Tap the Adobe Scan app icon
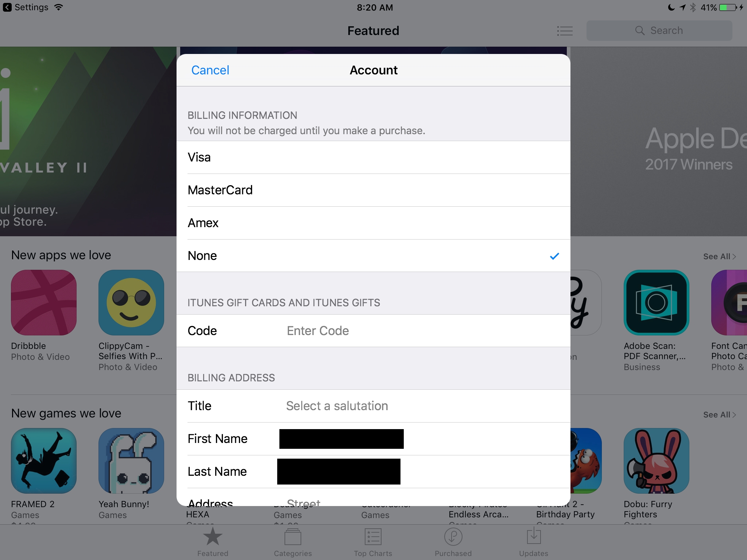The height and width of the screenshot is (560, 747). (x=655, y=302)
